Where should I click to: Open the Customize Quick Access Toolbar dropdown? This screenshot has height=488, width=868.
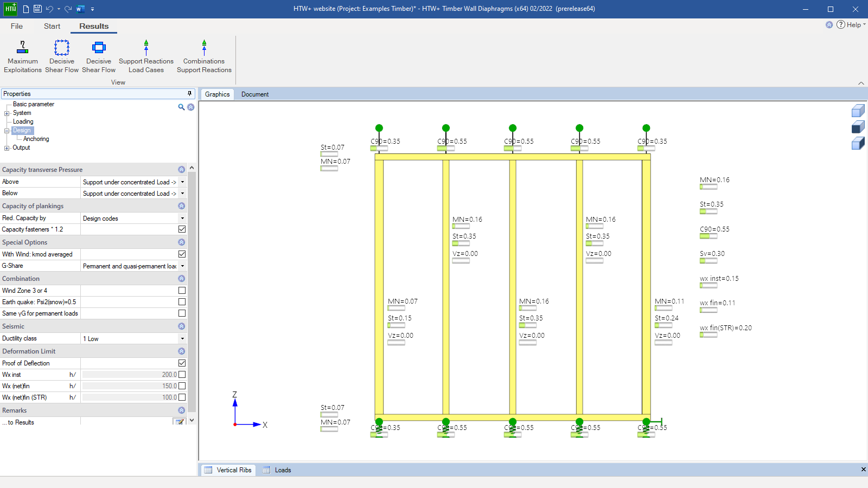(93, 9)
